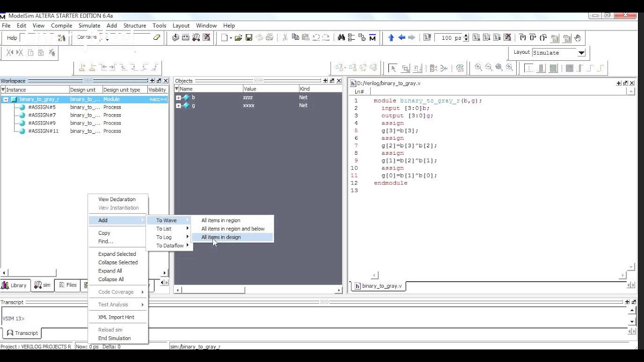Click the Compile icon in the toolbar
644x362 pixels.
(x=175, y=38)
